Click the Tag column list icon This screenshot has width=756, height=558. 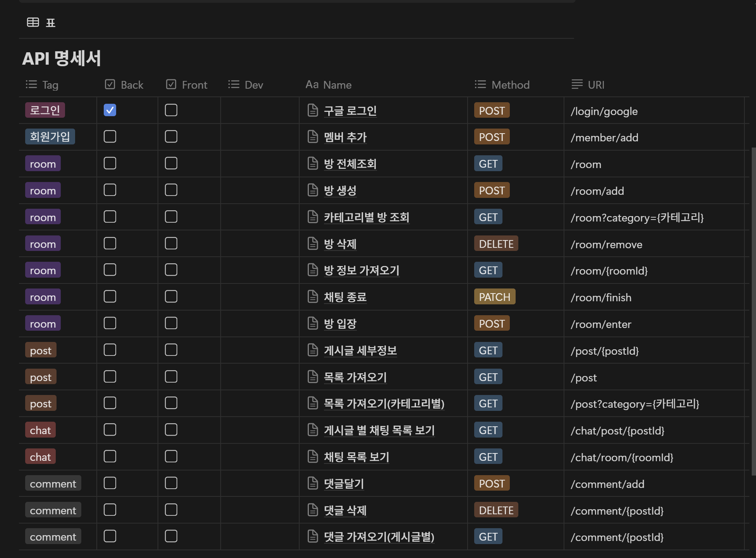[31, 84]
